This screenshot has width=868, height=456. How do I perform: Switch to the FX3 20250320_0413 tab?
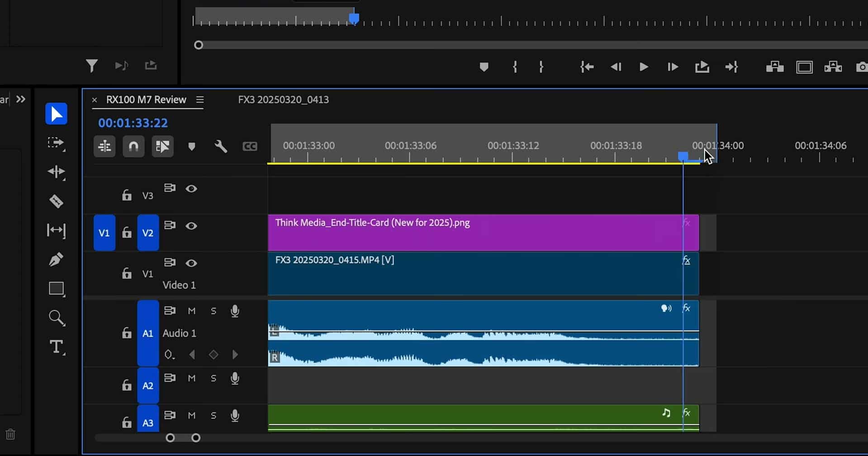point(283,100)
